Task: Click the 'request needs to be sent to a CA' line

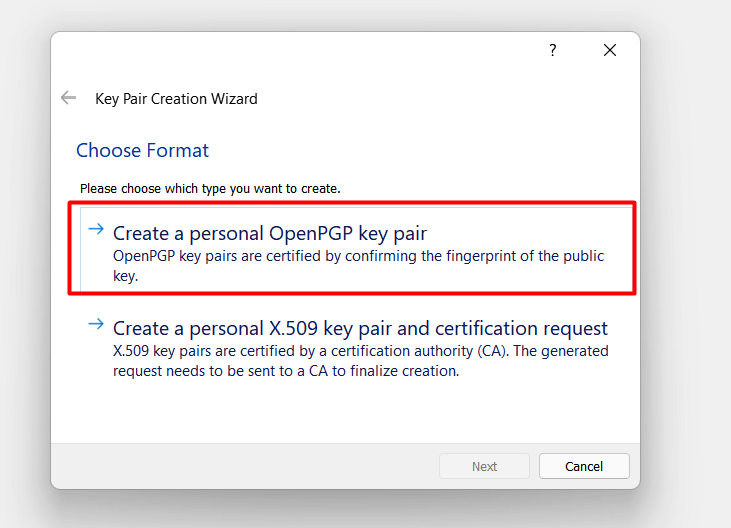Action: [x=286, y=371]
